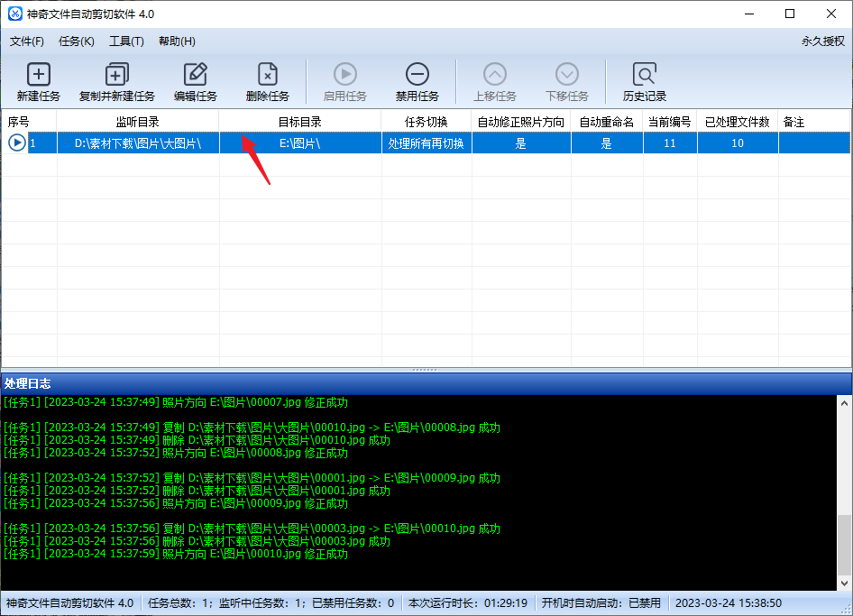853x616 pixels.
Task: Open the File (文件) menu
Action: click(x=27, y=41)
